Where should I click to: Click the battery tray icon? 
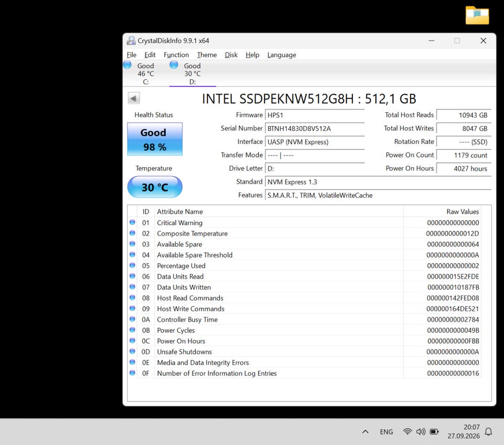434,431
